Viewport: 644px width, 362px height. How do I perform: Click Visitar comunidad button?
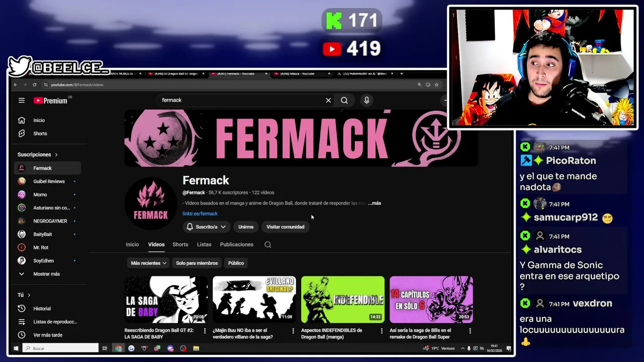click(x=285, y=227)
